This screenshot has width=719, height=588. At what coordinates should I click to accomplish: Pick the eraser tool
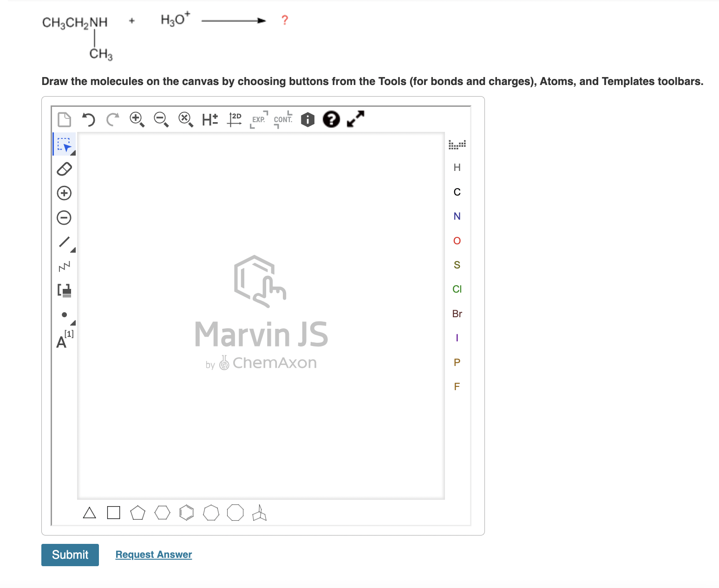(x=64, y=169)
